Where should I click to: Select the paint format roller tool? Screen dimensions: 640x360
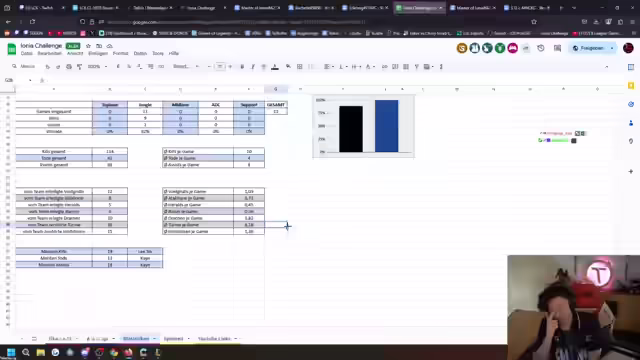[x=79, y=67]
